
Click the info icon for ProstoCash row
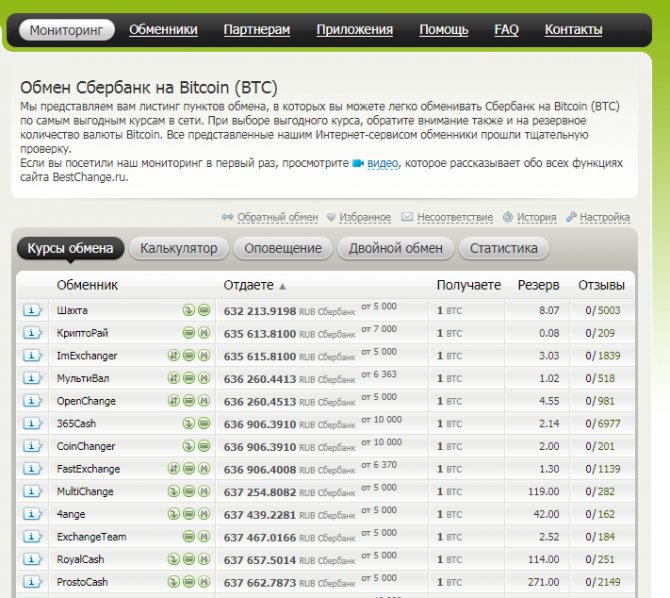[x=33, y=582]
